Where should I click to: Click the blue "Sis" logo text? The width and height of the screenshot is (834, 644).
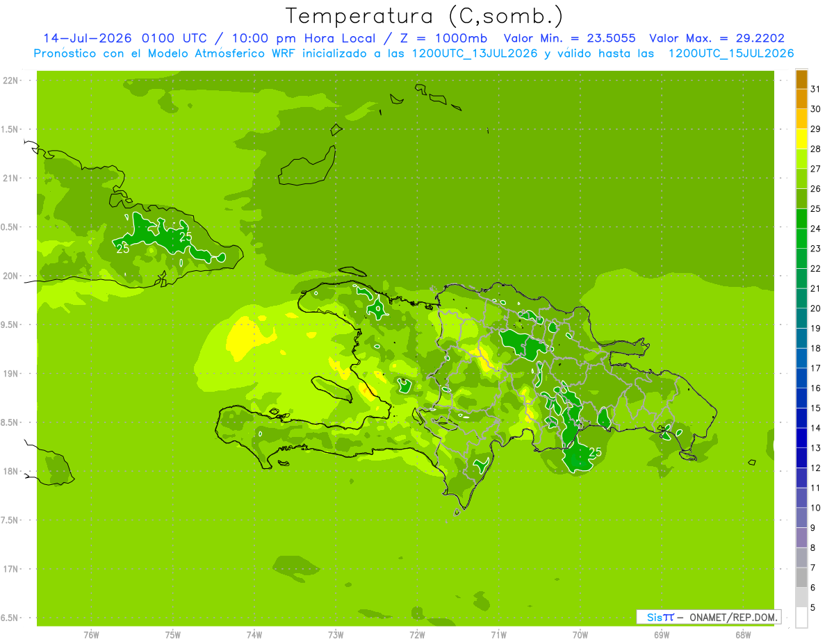655,617
